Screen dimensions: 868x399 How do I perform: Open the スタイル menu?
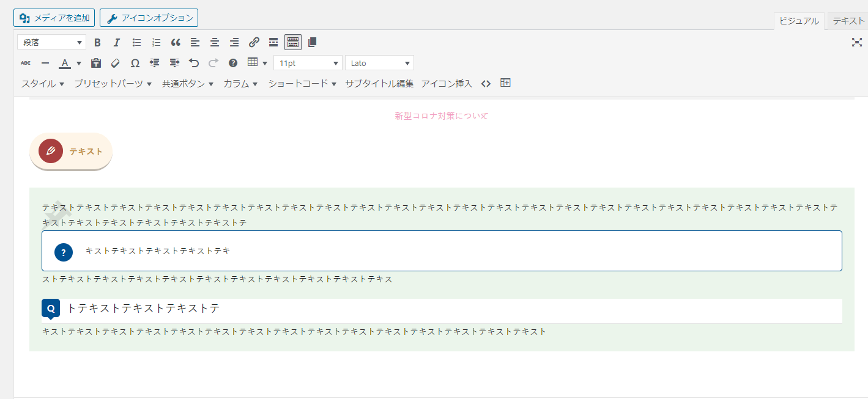coord(42,84)
